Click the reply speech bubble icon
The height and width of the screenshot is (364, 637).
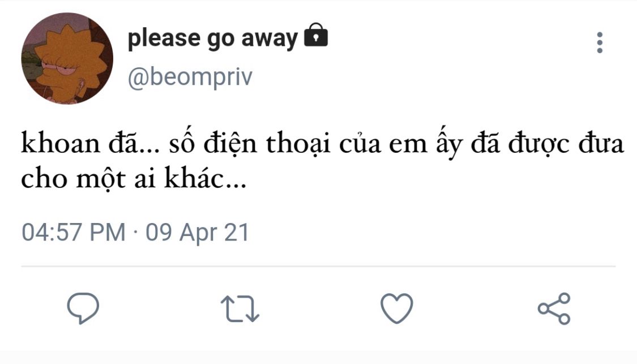click(83, 309)
